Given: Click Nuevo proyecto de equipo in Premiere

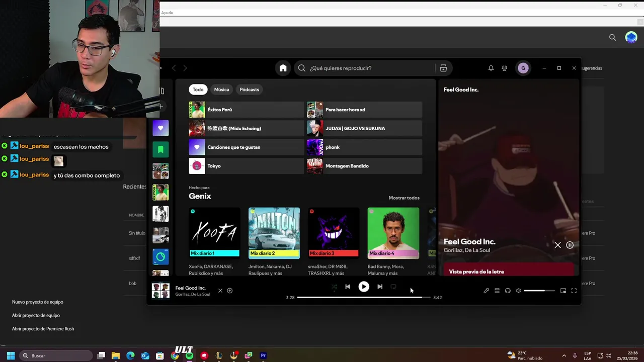Looking at the screenshot, I should click(38, 302).
